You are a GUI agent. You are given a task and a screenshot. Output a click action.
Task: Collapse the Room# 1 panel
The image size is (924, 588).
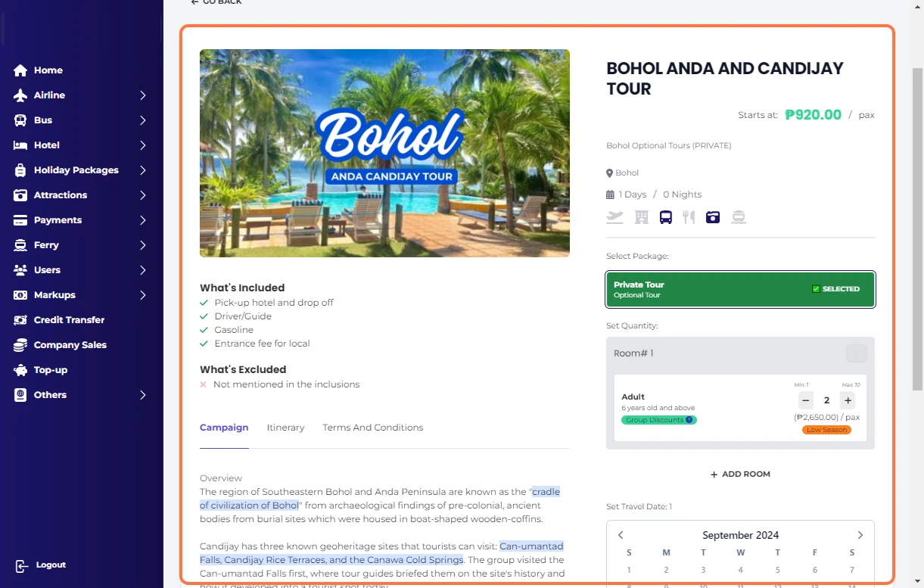[856, 353]
